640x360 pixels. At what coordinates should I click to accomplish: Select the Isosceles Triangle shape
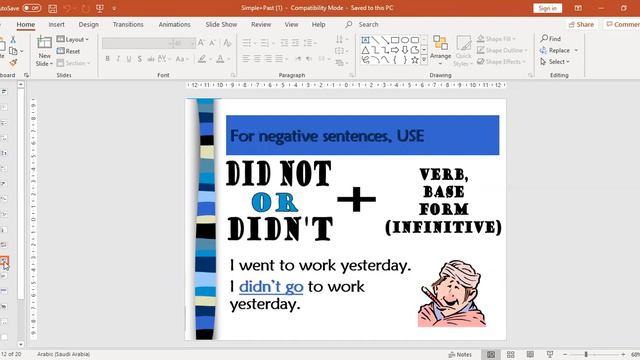365,50
